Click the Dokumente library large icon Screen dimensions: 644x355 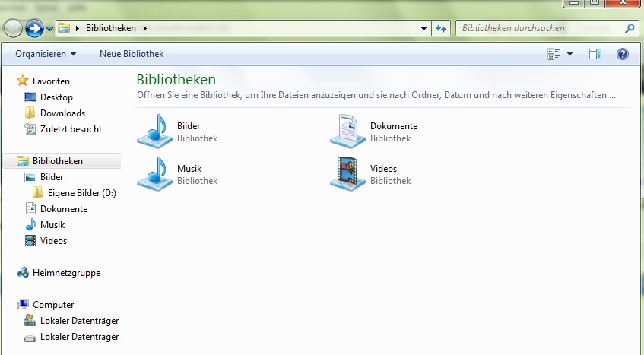[348, 132]
